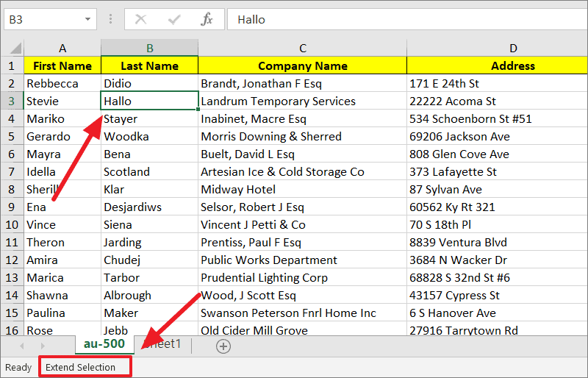Click the Company Name header cell
This screenshot has height=378, width=588.
tap(303, 65)
